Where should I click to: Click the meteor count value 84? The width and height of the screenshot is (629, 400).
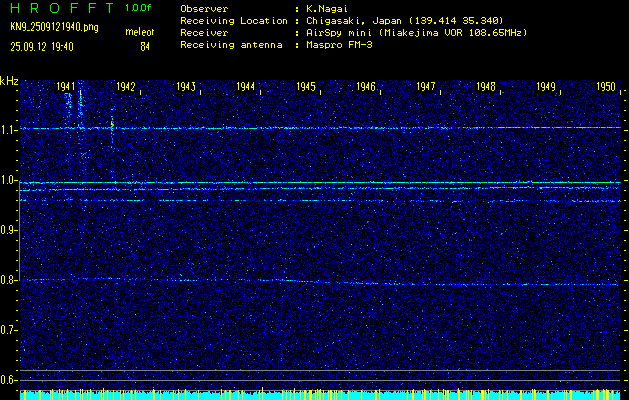[145, 47]
